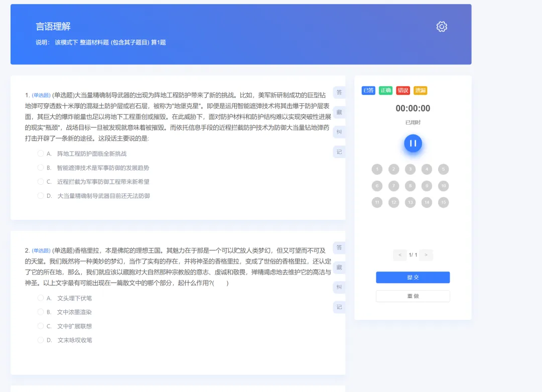Screen dimensions: 542x392
Task: Jump to question circle 7
Action: click(394, 186)
